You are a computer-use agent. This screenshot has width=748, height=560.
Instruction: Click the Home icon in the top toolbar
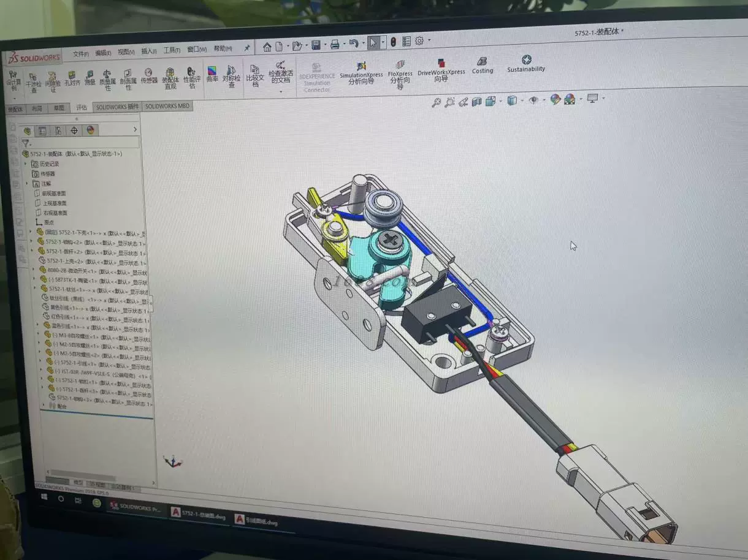(x=267, y=47)
